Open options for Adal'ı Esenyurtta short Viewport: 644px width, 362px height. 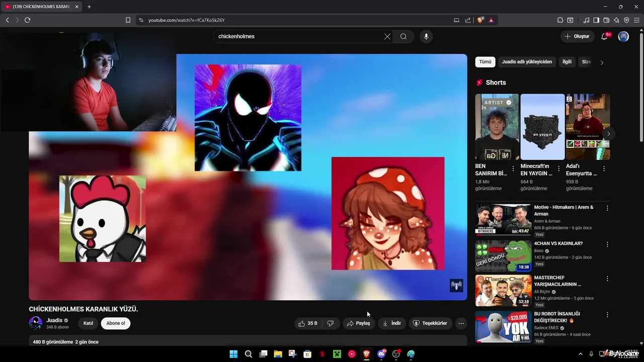[604, 169]
